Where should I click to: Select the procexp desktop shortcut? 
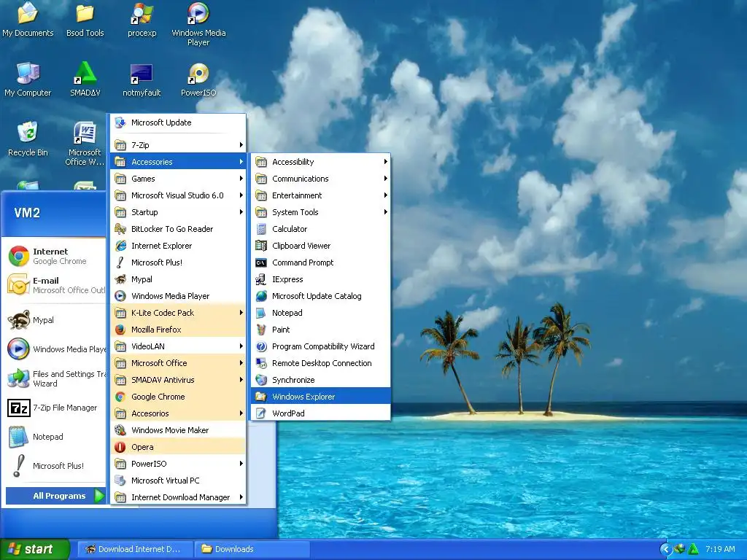coord(142,19)
